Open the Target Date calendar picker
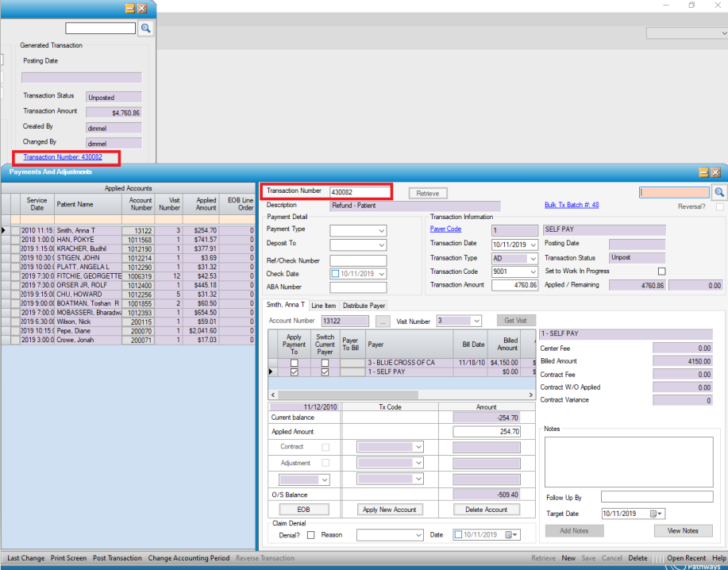Image resolution: width=728 pixels, height=570 pixels. pyautogui.click(x=657, y=514)
